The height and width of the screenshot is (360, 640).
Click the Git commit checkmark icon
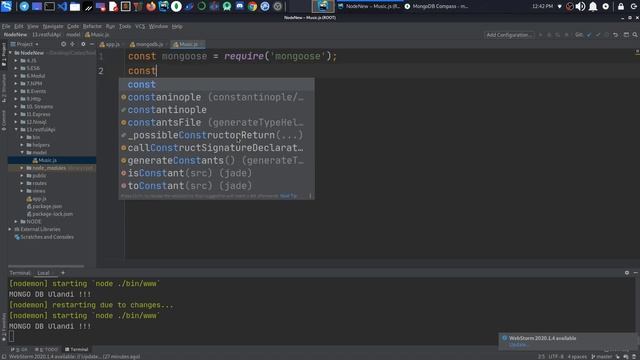598,35
